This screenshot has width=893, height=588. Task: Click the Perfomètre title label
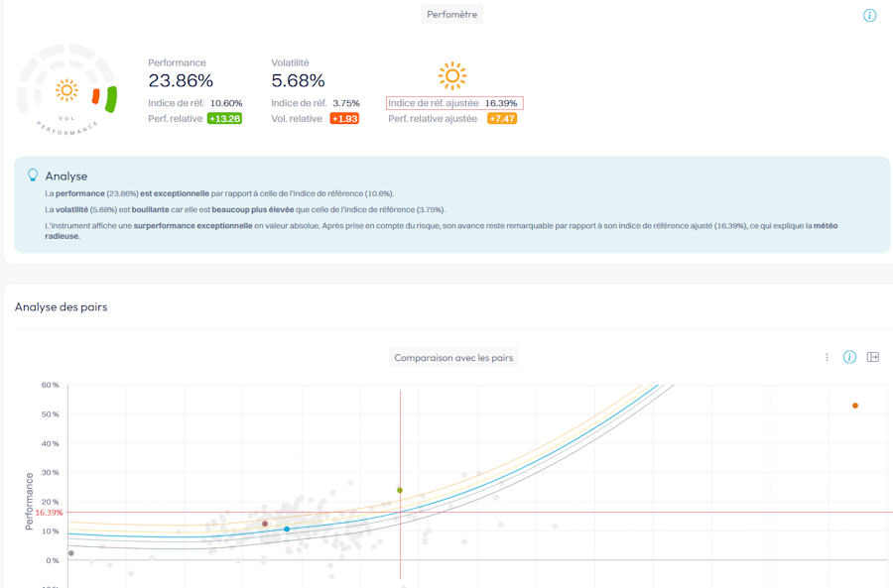452,14
